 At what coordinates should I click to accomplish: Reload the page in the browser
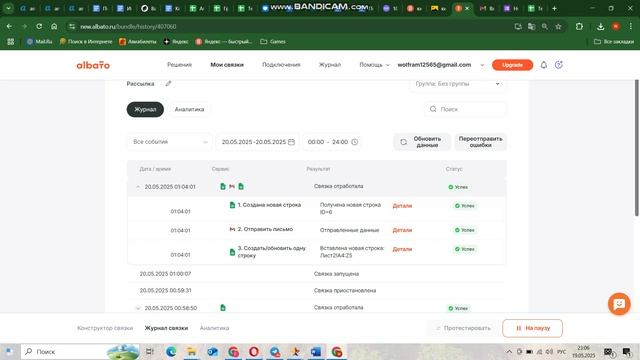coord(39,27)
